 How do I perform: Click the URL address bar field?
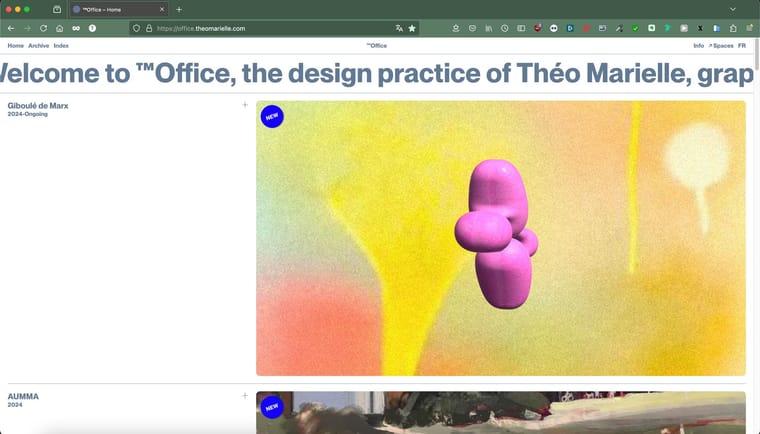coord(270,29)
